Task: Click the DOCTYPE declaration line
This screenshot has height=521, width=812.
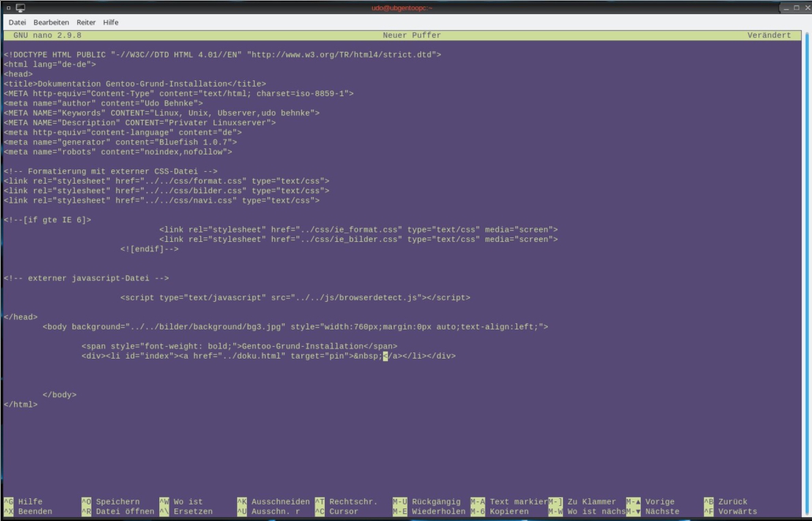Action: (222, 54)
